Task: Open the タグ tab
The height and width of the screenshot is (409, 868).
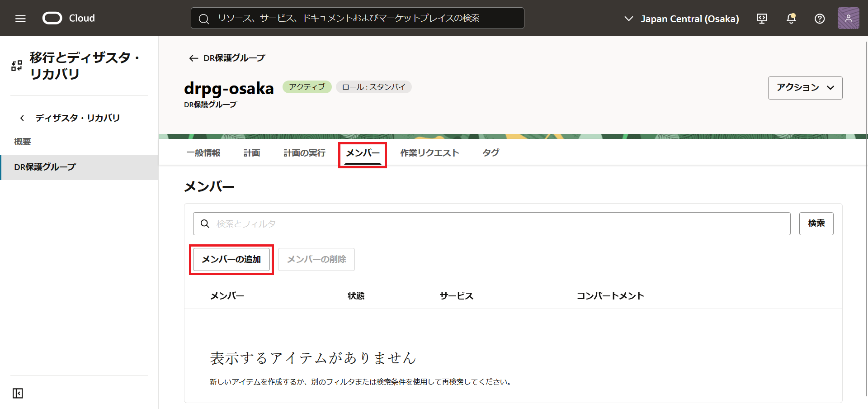Action: coord(491,153)
